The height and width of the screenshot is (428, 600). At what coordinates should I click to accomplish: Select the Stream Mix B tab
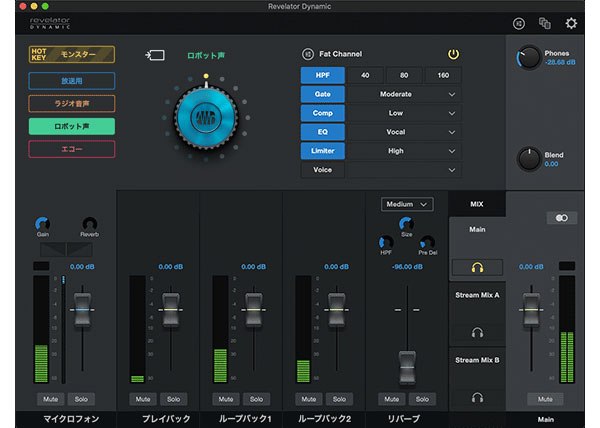[x=477, y=360]
